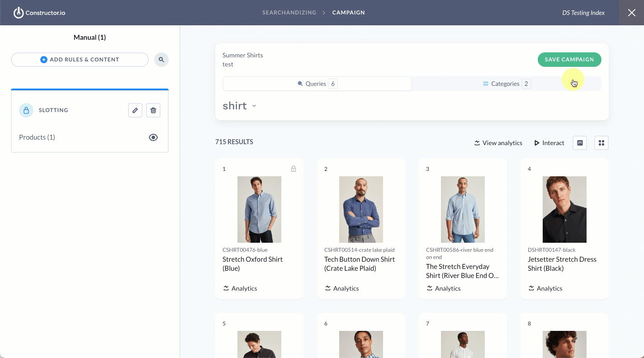This screenshot has width=644, height=358.
Task: Open product thumbnail in card 8
Action: point(564,344)
